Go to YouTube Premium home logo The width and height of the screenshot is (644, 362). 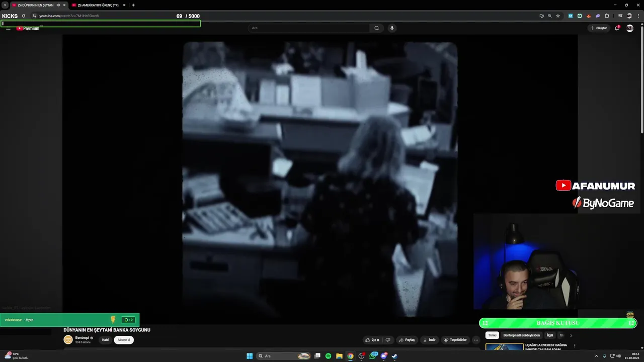(28, 29)
